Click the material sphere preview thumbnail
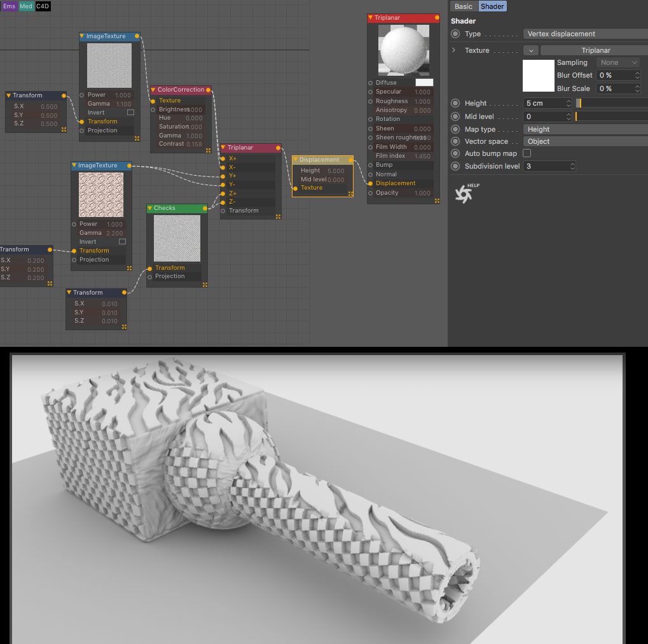 pyautogui.click(x=403, y=50)
